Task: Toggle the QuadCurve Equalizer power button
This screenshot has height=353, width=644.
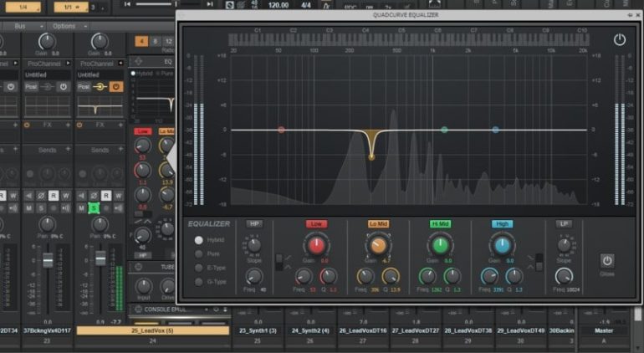Action: click(x=619, y=39)
